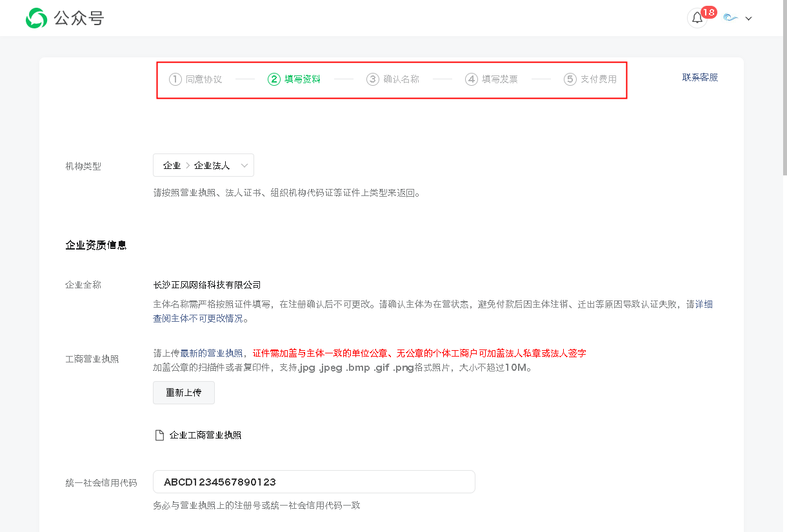
Task: Click the user avatar icon
Action: tap(730, 18)
